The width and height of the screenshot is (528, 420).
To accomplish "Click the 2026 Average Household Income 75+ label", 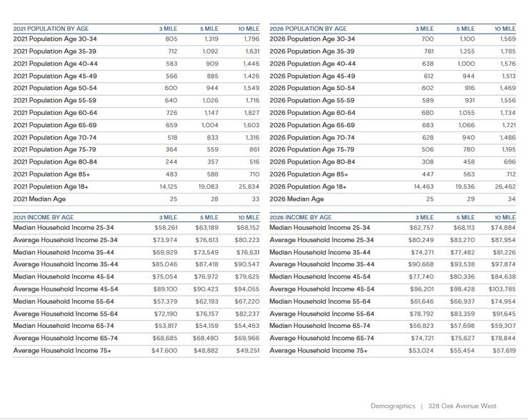I will point(319,351).
